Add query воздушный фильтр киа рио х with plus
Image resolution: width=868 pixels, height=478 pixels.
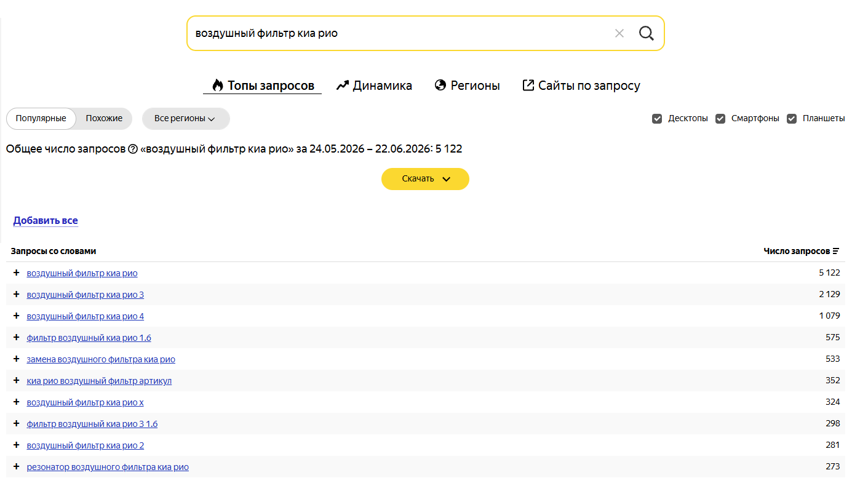click(x=17, y=402)
